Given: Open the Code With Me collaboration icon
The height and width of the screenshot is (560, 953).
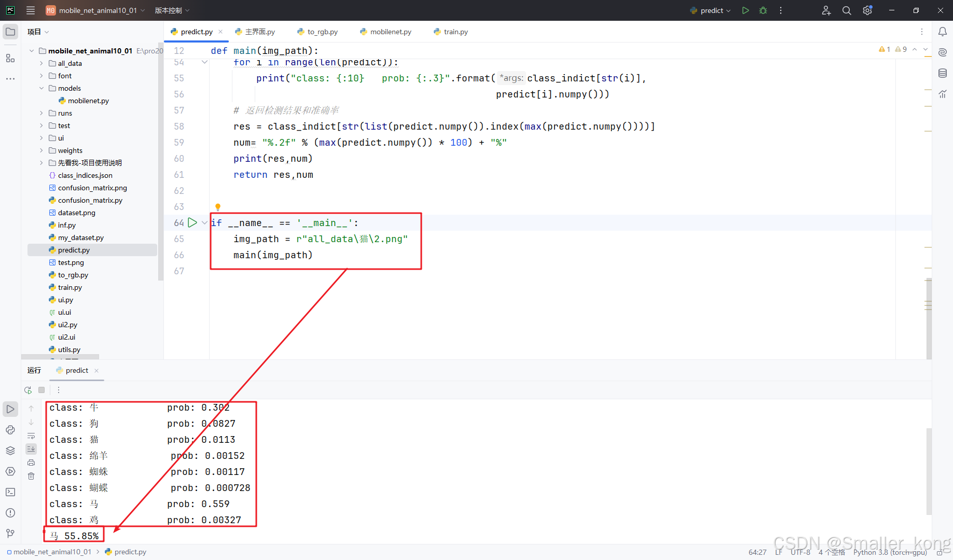Looking at the screenshot, I should (x=826, y=10).
